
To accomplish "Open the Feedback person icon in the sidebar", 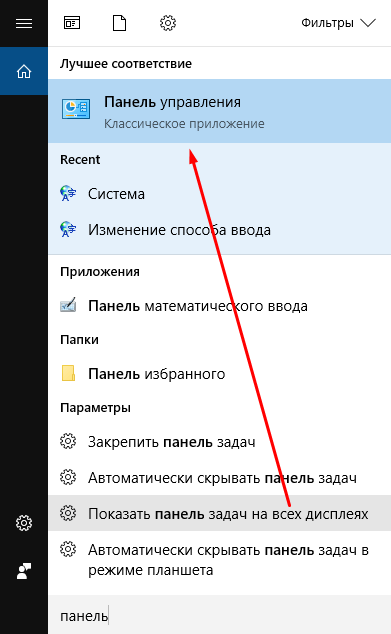I will pos(24,571).
